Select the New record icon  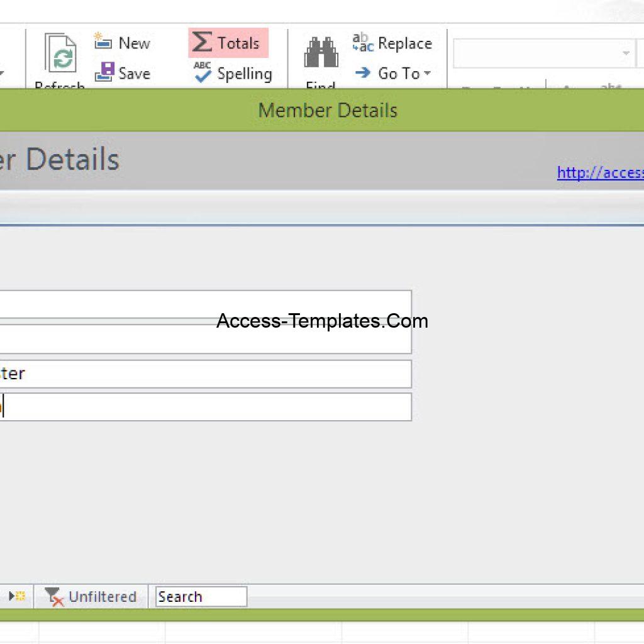point(104,42)
